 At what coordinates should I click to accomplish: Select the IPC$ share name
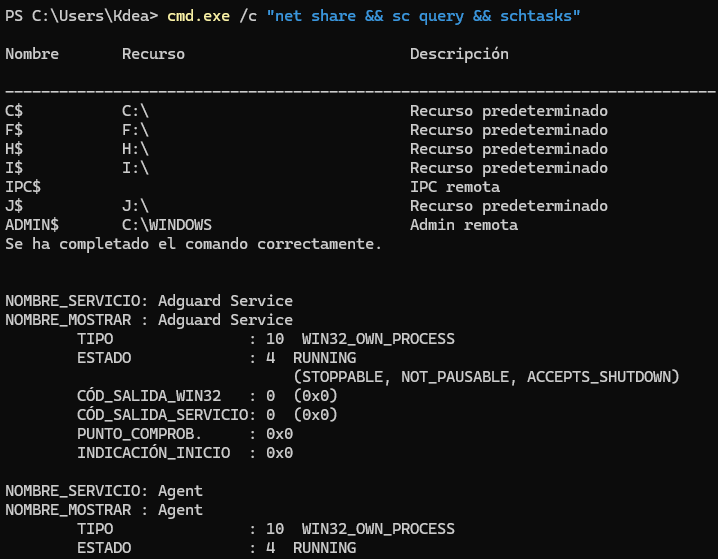pos(23,187)
